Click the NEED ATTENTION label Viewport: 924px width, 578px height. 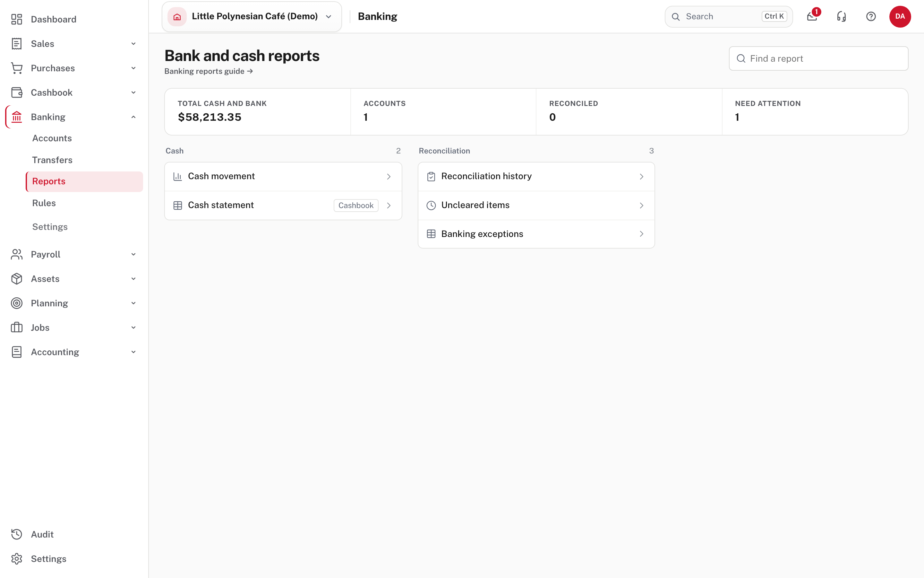768,104
